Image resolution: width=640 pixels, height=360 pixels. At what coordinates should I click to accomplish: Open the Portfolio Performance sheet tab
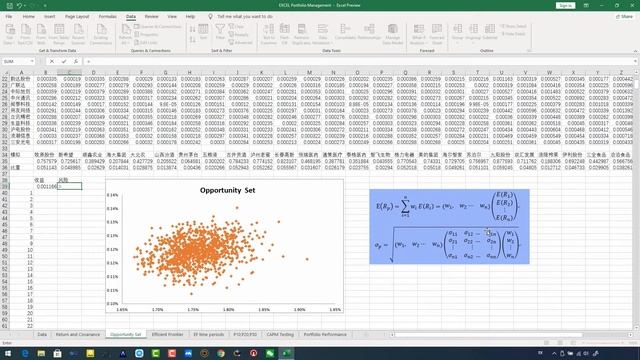(x=325, y=334)
